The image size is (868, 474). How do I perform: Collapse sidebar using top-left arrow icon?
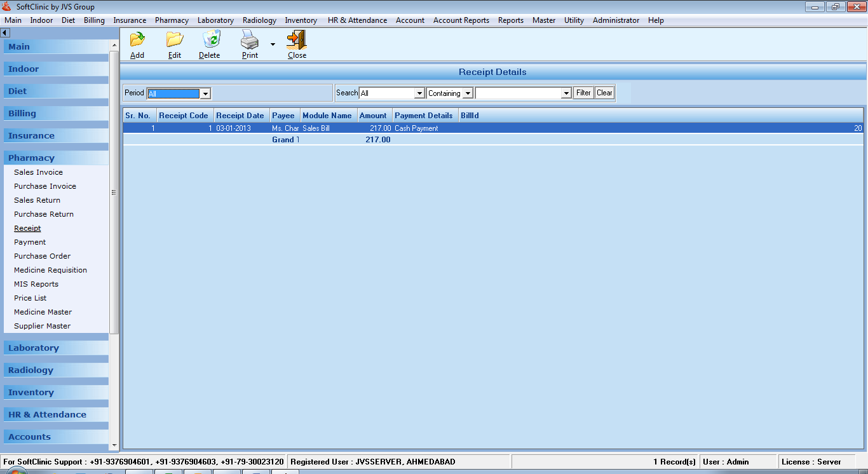[5, 33]
